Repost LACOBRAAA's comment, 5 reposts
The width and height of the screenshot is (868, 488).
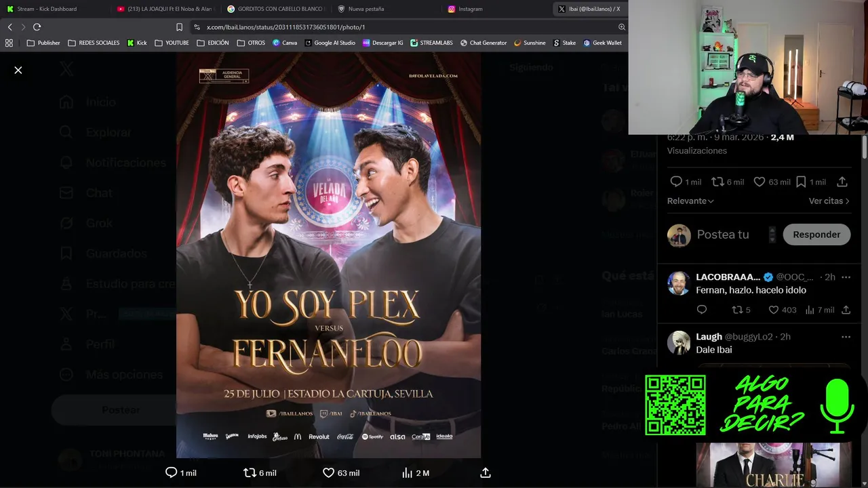tap(736, 310)
